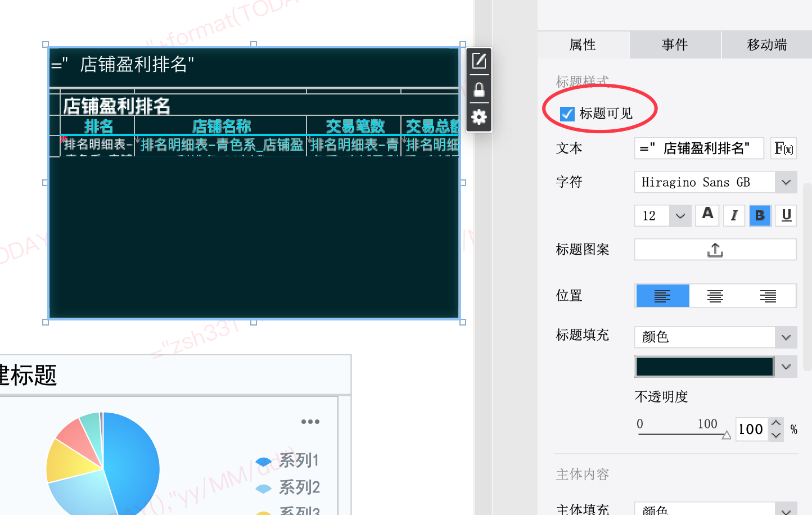Viewport: 812px width, 515px height.
Task: Uncheck the 标题可见 checkbox
Action: [x=567, y=114]
